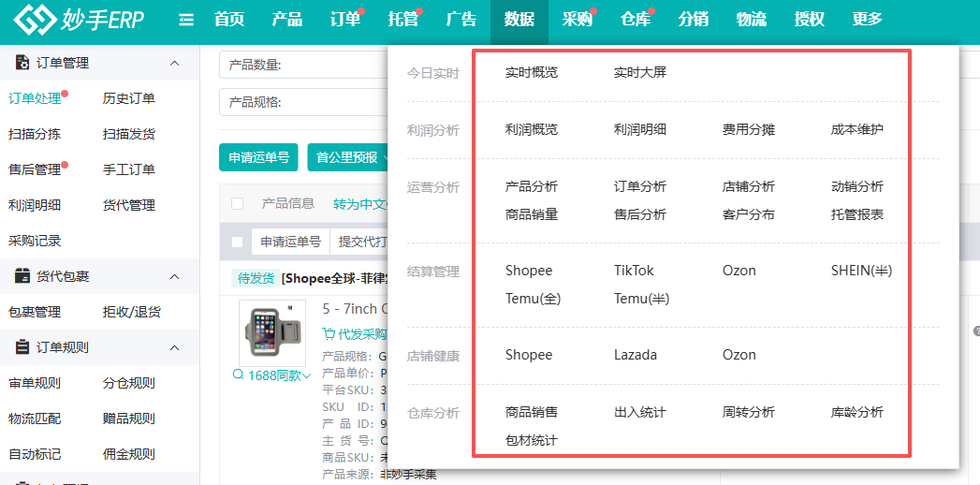980x485 pixels.
Task: Open the 采购 top menu
Action: point(578,20)
